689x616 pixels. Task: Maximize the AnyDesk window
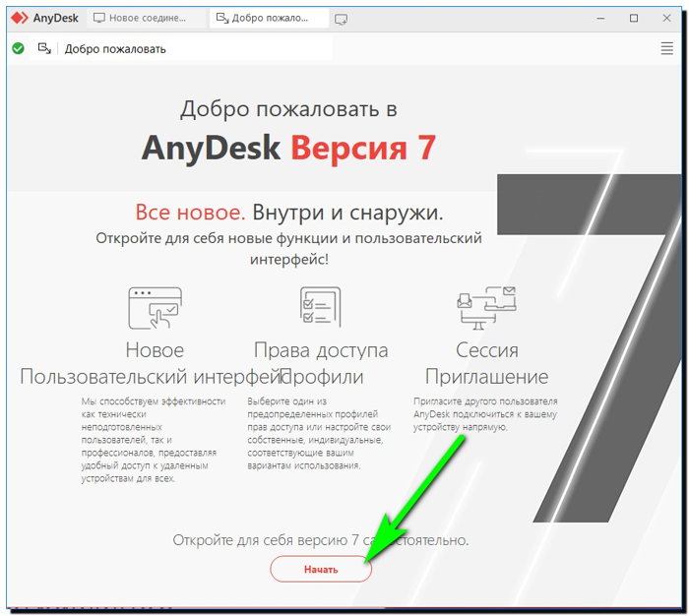[634, 18]
